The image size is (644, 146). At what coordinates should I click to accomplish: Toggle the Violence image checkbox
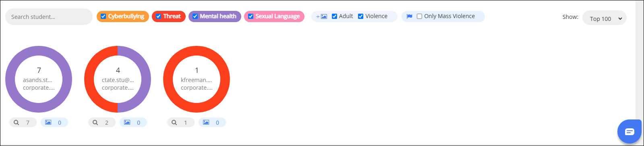[361, 16]
